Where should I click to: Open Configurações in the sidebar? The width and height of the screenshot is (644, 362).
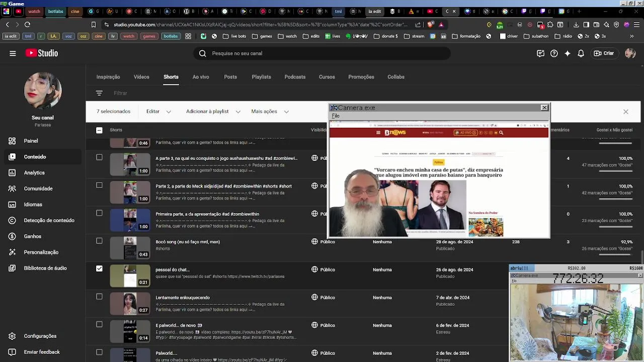43,336
